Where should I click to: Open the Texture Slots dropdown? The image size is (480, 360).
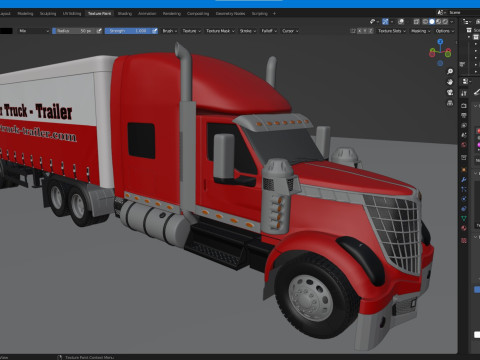point(392,31)
